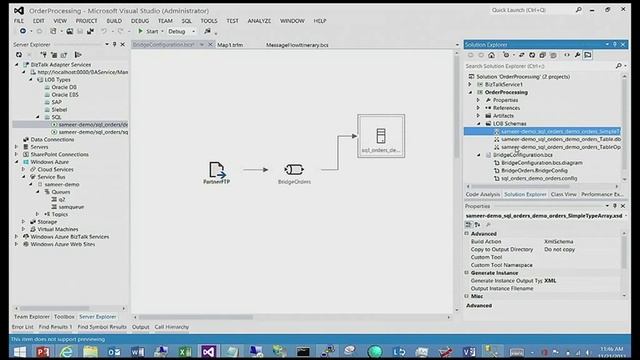
Task: Open File Explorer from the taskbar
Action: coord(90,351)
